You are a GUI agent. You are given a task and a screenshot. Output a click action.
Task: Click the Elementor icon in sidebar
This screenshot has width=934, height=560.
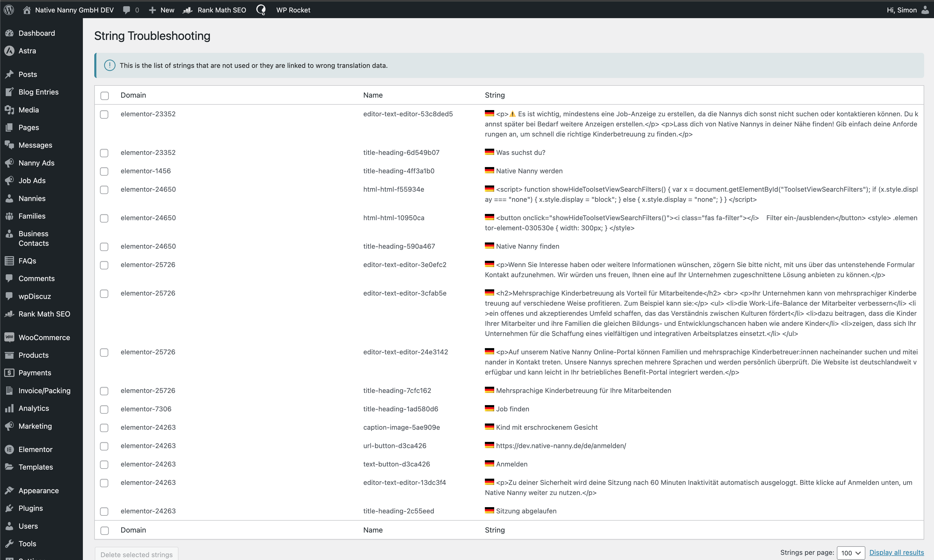[9, 449]
